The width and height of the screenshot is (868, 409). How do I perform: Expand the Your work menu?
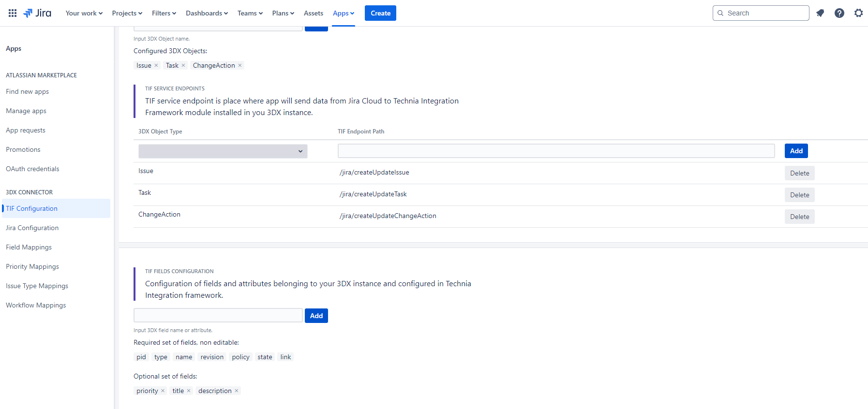click(84, 13)
